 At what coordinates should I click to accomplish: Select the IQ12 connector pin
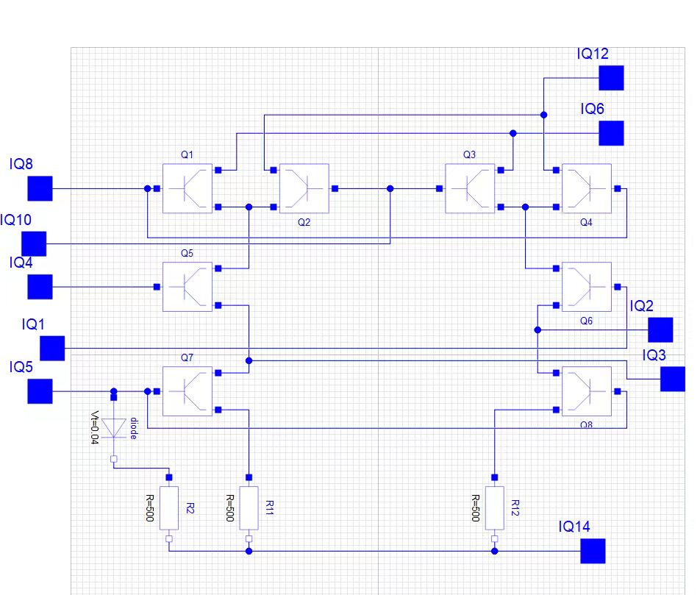(x=611, y=78)
